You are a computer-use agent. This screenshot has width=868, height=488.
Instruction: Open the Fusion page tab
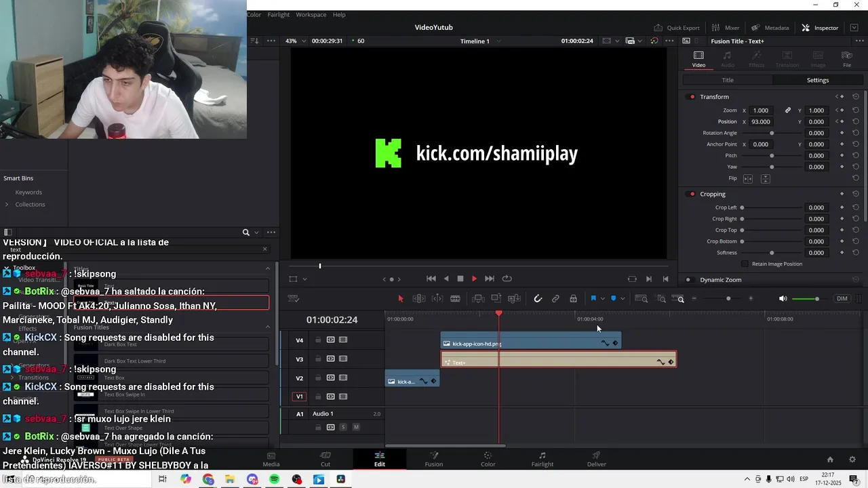[x=434, y=459]
